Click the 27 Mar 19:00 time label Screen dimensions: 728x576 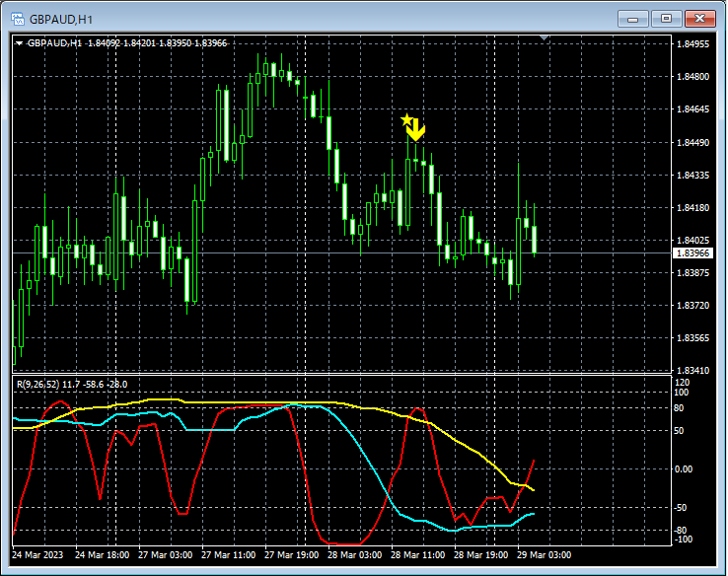[x=292, y=554]
